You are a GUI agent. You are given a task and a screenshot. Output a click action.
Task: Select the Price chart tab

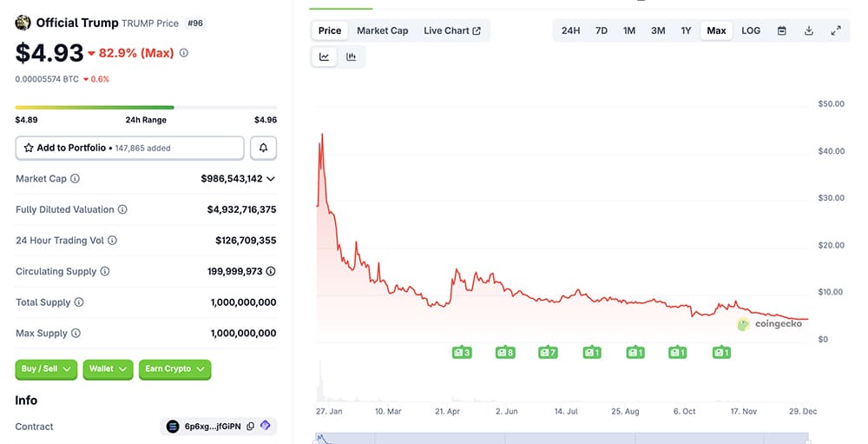pos(330,30)
